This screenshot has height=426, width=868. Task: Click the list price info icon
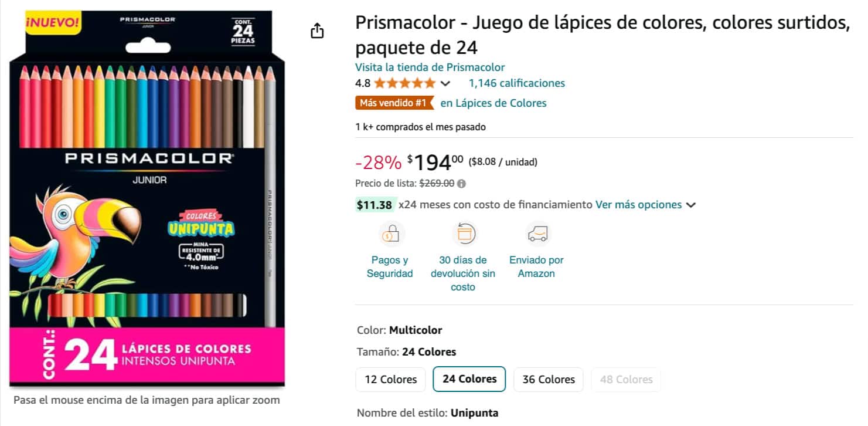pos(462,184)
